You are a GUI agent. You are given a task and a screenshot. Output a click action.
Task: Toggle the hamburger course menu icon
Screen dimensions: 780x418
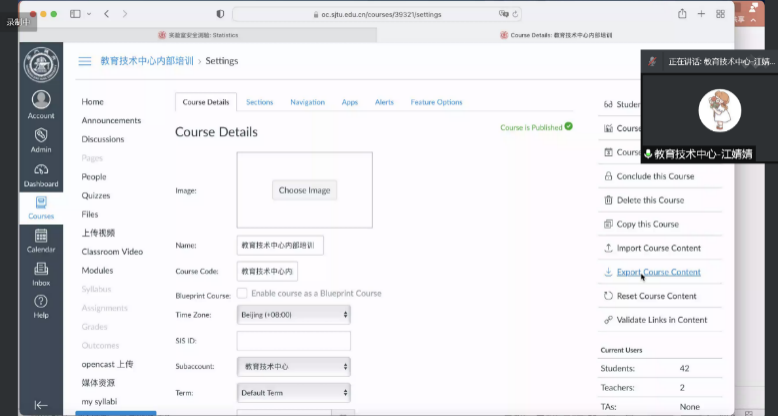[85, 61]
